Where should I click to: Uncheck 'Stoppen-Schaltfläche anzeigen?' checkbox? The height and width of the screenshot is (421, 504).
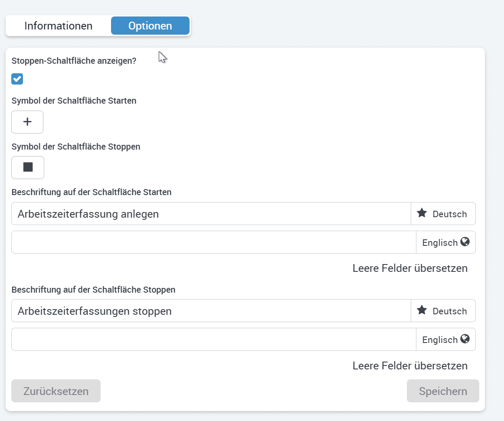click(x=17, y=79)
